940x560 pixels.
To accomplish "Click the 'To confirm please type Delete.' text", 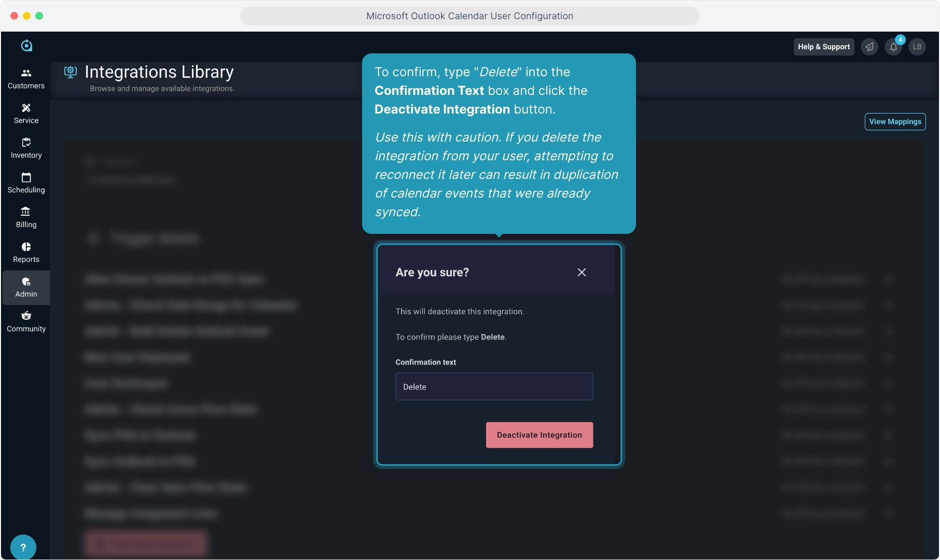I will (451, 337).
